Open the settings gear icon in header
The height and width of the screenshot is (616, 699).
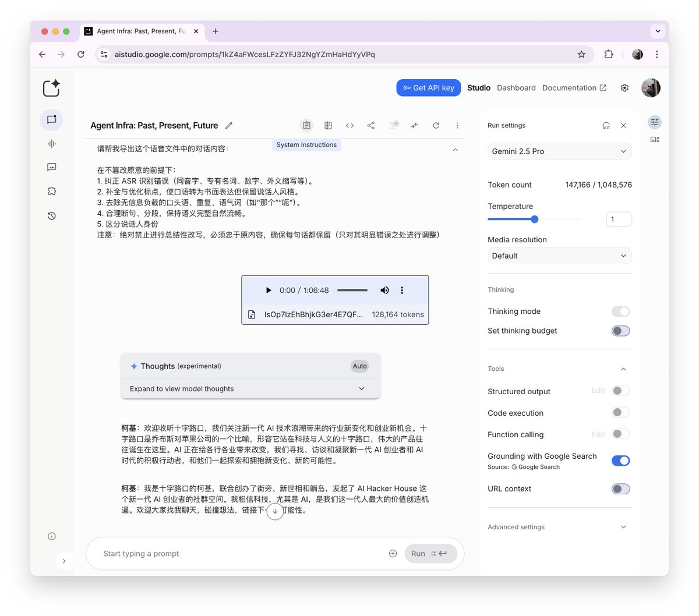tap(624, 88)
